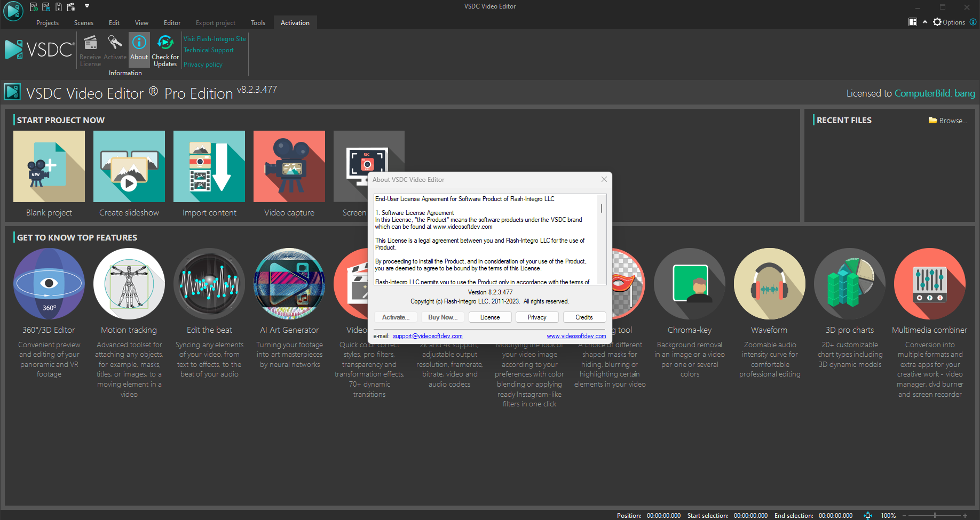This screenshot has height=520, width=980.
Task: Open the Privacy policy link in ribbon
Action: [x=203, y=65]
